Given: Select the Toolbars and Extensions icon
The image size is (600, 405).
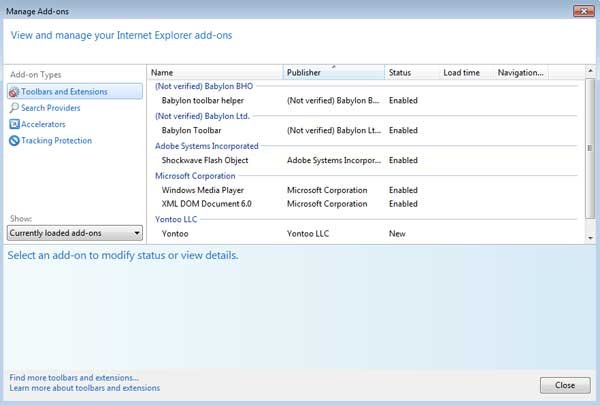Looking at the screenshot, I should (x=14, y=92).
